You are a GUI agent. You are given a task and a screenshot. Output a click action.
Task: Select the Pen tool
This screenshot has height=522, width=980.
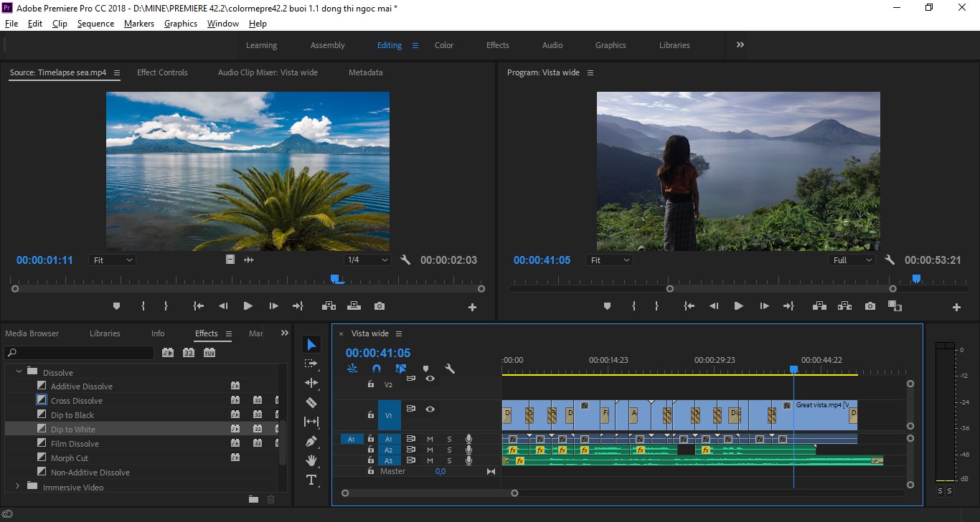pos(311,441)
